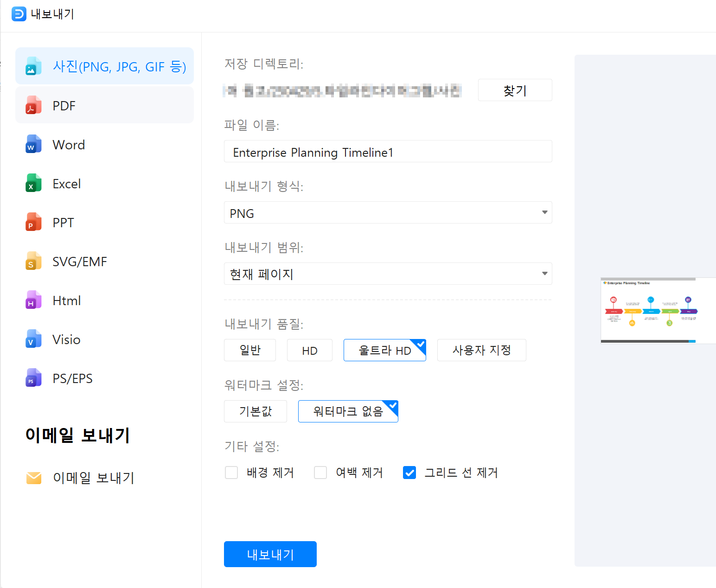Choose the Excel export option
Viewport: 716px width, 588px height.
(67, 184)
